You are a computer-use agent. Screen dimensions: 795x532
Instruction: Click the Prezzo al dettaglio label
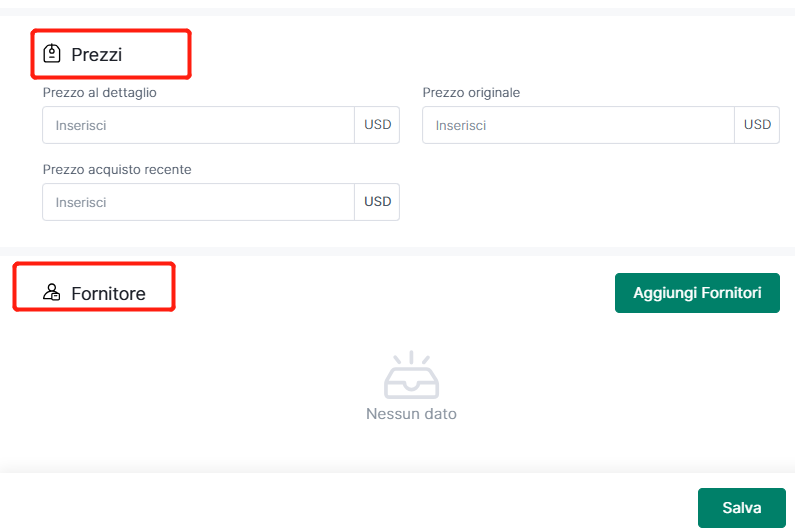[x=100, y=93]
